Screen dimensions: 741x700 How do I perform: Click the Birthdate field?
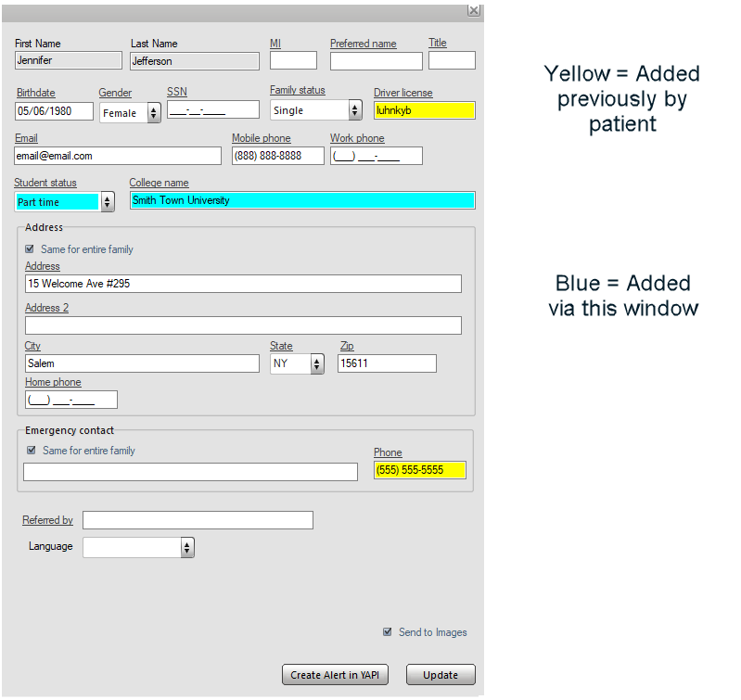coord(55,111)
